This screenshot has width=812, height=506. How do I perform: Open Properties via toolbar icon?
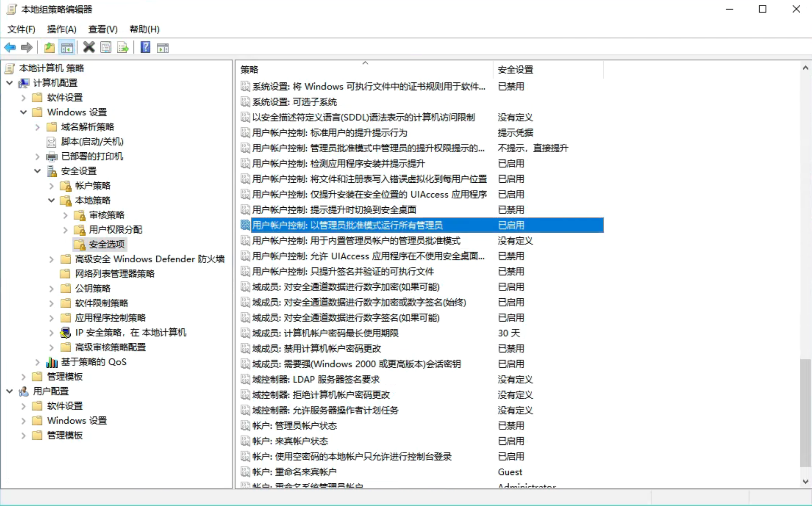106,48
